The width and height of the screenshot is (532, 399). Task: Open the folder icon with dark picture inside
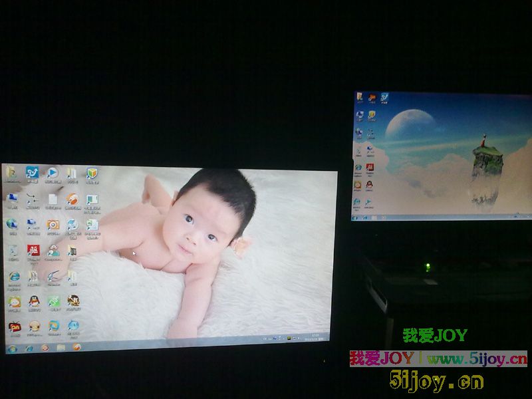(x=72, y=251)
